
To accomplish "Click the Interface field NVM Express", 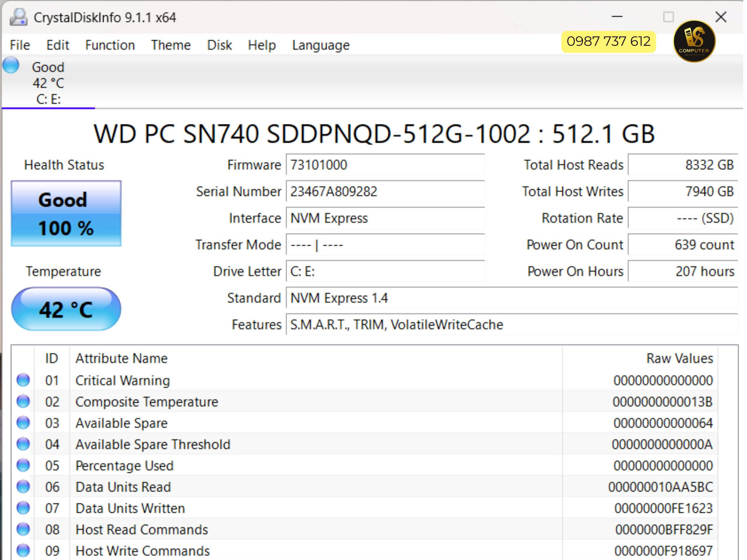I will tap(385, 218).
